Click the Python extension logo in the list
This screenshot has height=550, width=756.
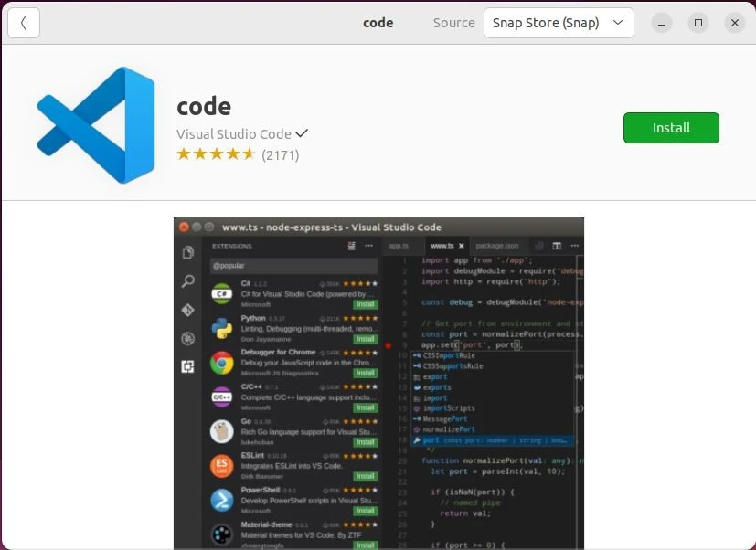click(221, 328)
